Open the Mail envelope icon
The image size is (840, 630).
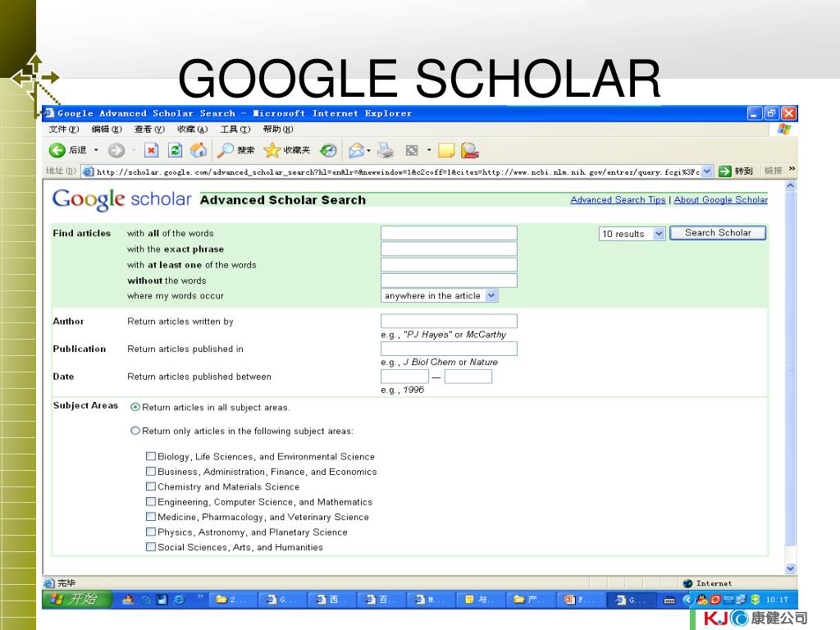tap(357, 151)
